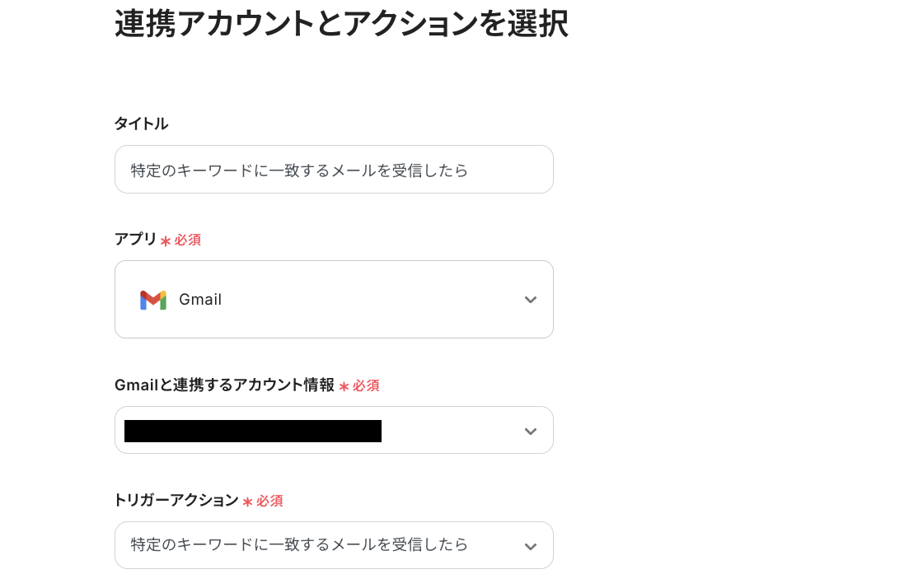The width and height of the screenshot is (923, 588).
Task: Open the account info dropdown arrow
Action: coord(530,431)
